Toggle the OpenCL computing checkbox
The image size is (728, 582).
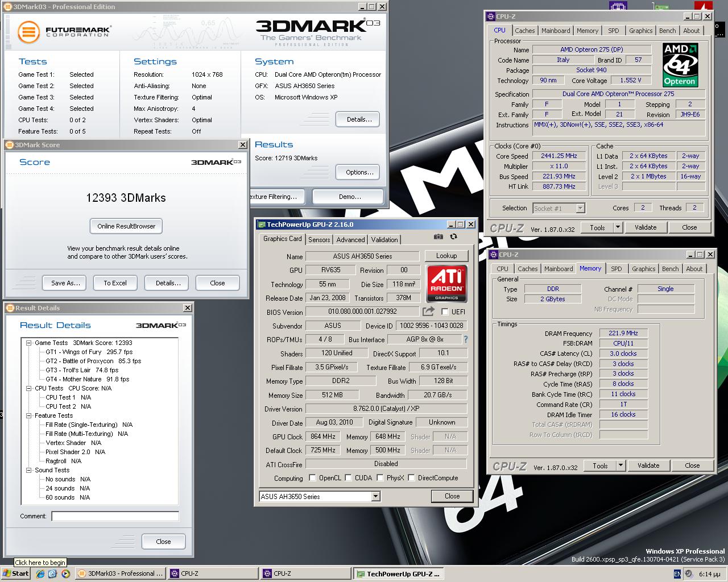[x=312, y=478]
